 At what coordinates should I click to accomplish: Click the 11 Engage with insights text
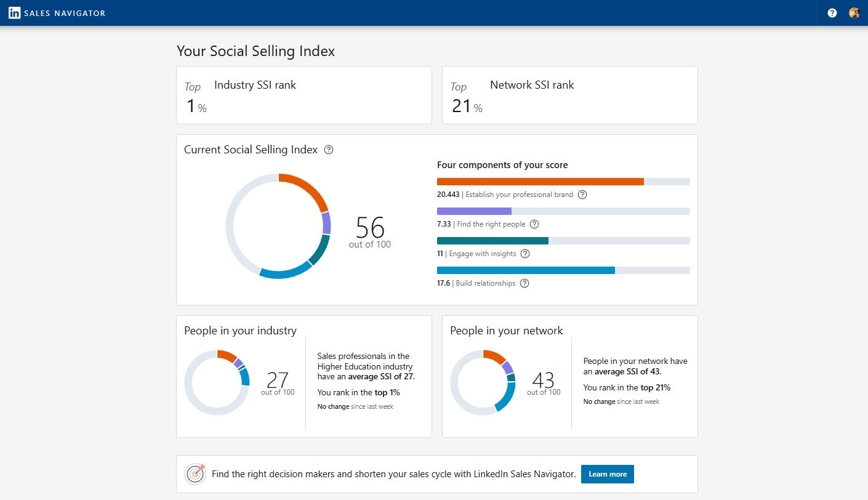coord(476,254)
